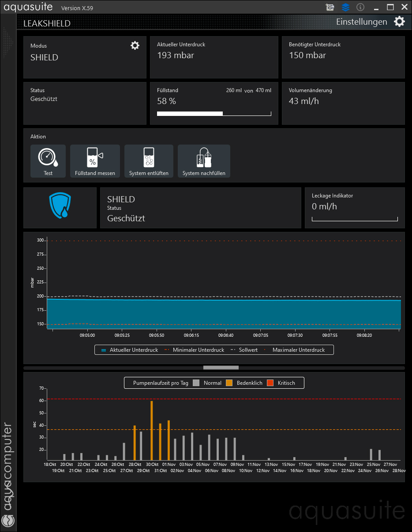Click the System entlüften action

149,161
